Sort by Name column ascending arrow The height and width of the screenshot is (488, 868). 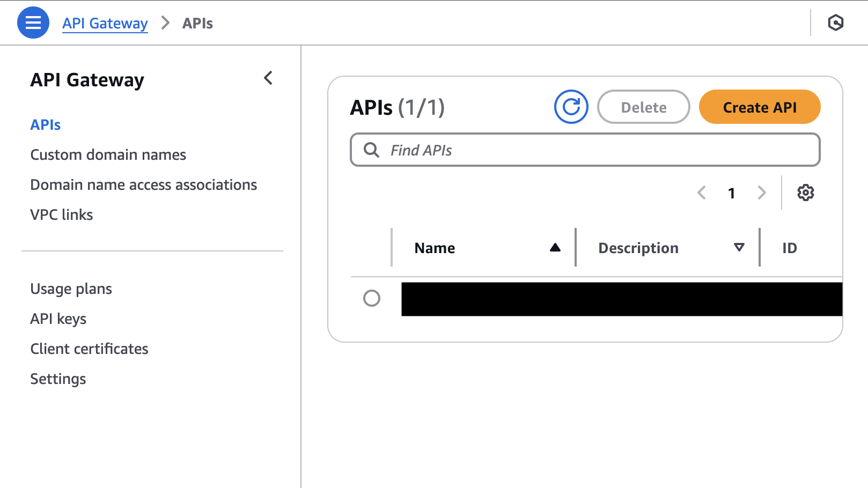[x=555, y=247]
